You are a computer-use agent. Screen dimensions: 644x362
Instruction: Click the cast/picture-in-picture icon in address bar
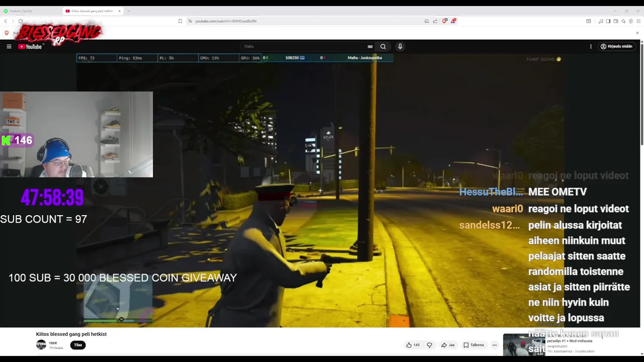point(427,21)
